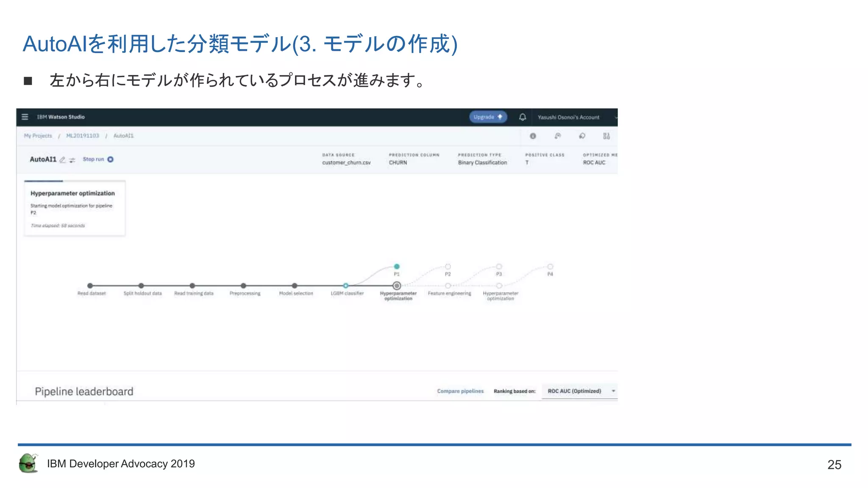
Task: Stop the running experiment
Action: (93, 159)
